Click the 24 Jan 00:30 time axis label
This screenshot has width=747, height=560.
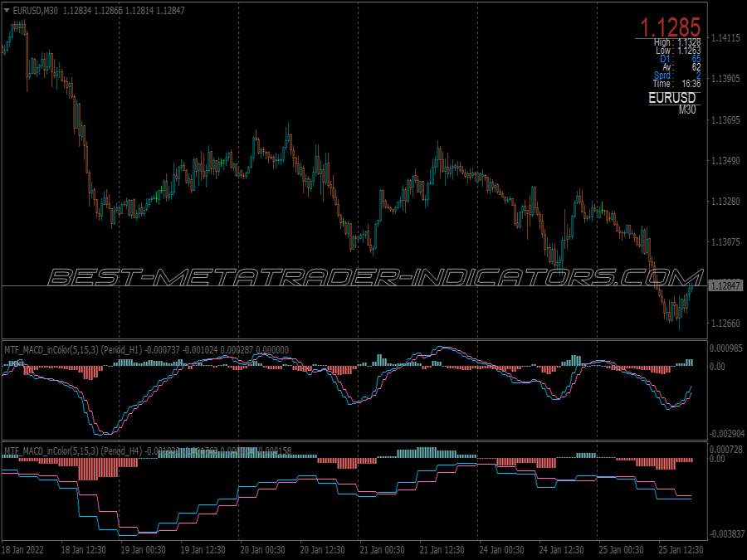coord(501,550)
